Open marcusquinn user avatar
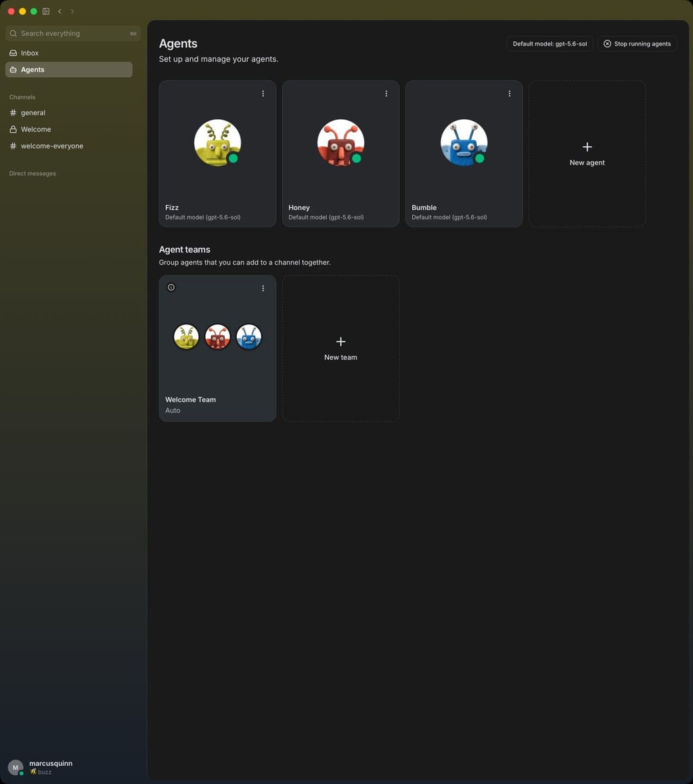Image resolution: width=693 pixels, height=784 pixels. [x=16, y=768]
